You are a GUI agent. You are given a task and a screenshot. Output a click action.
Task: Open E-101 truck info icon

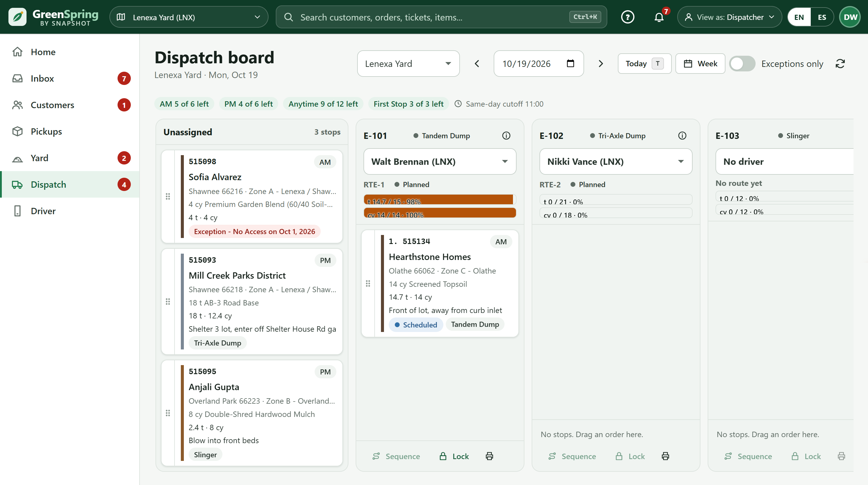(x=506, y=136)
